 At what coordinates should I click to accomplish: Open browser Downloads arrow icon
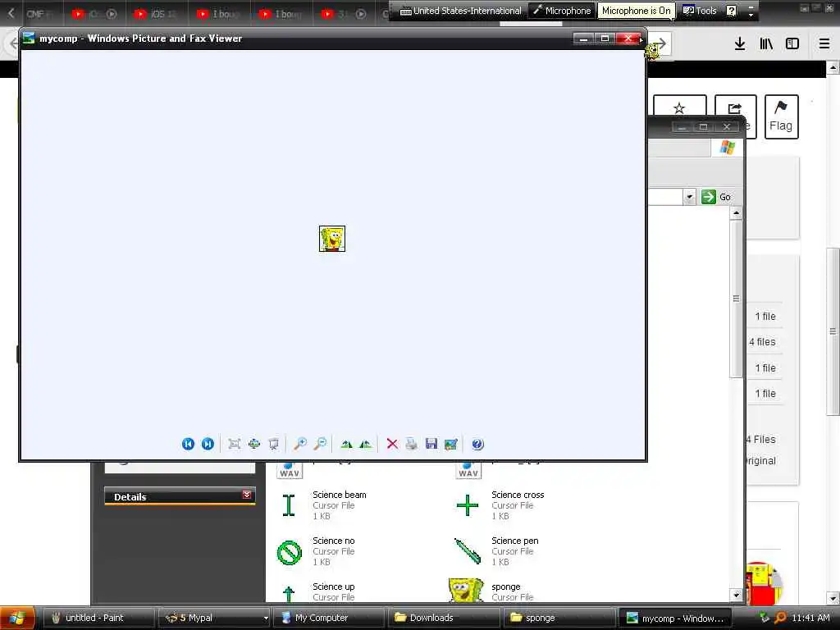740,44
